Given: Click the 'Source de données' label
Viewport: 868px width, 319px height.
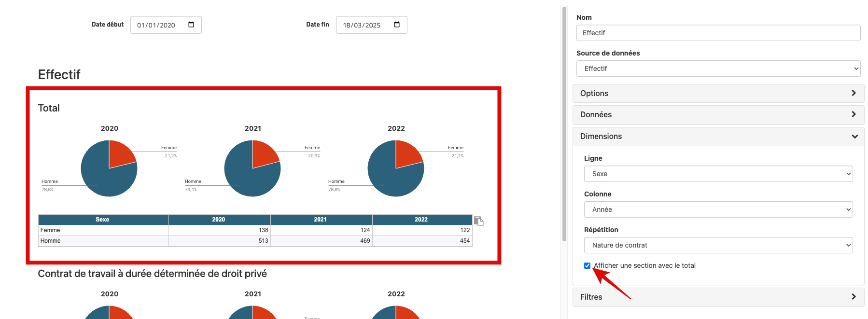Looking at the screenshot, I should [608, 53].
